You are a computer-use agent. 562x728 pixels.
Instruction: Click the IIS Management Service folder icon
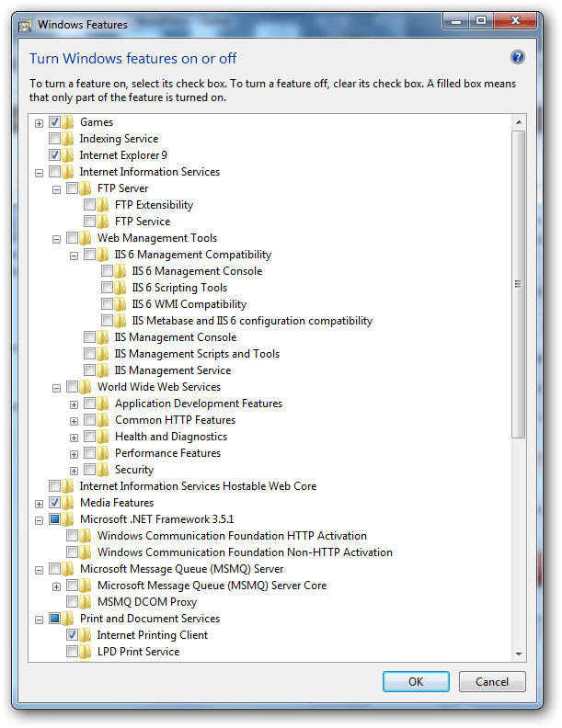point(103,370)
